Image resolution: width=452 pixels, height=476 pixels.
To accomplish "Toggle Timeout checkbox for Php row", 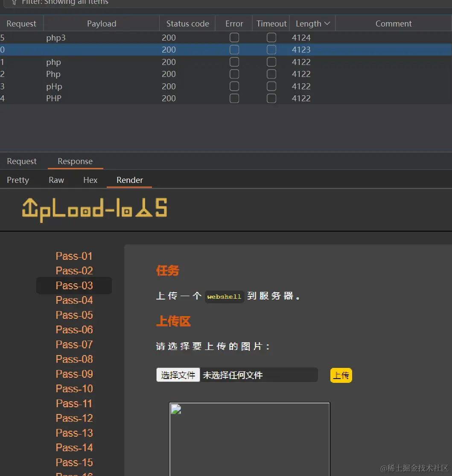I will [x=271, y=74].
